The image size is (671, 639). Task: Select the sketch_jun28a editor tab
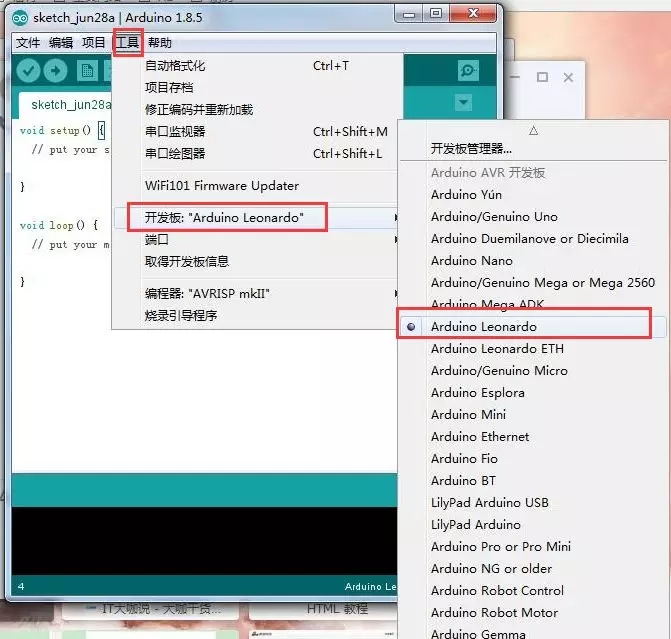(x=66, y=105)
